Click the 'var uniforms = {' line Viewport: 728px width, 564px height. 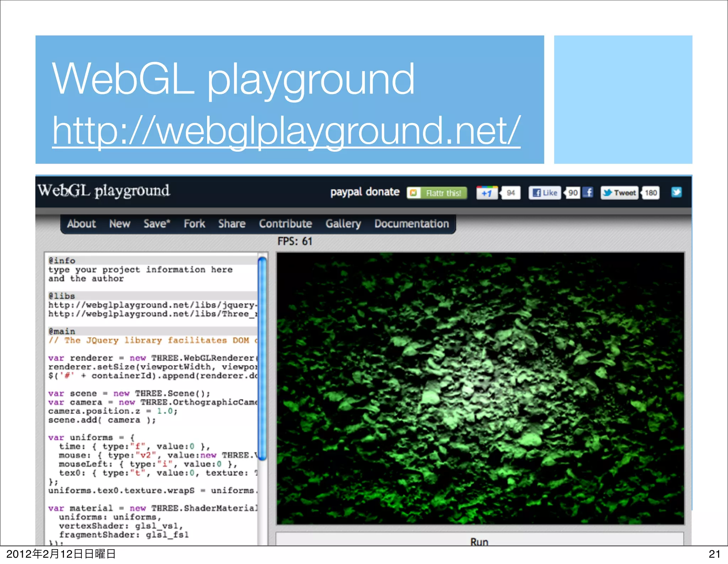pyautogui.click(x=91, y=437)
